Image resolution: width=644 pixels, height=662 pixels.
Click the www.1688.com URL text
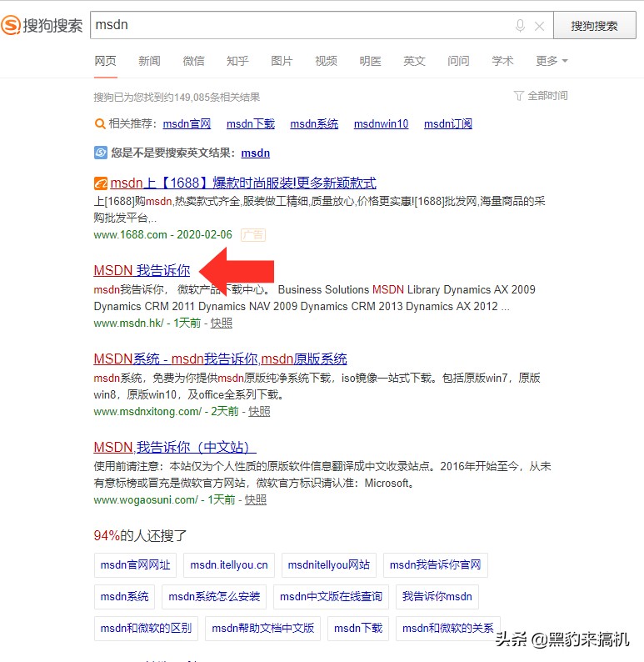[x=130, y=235]
